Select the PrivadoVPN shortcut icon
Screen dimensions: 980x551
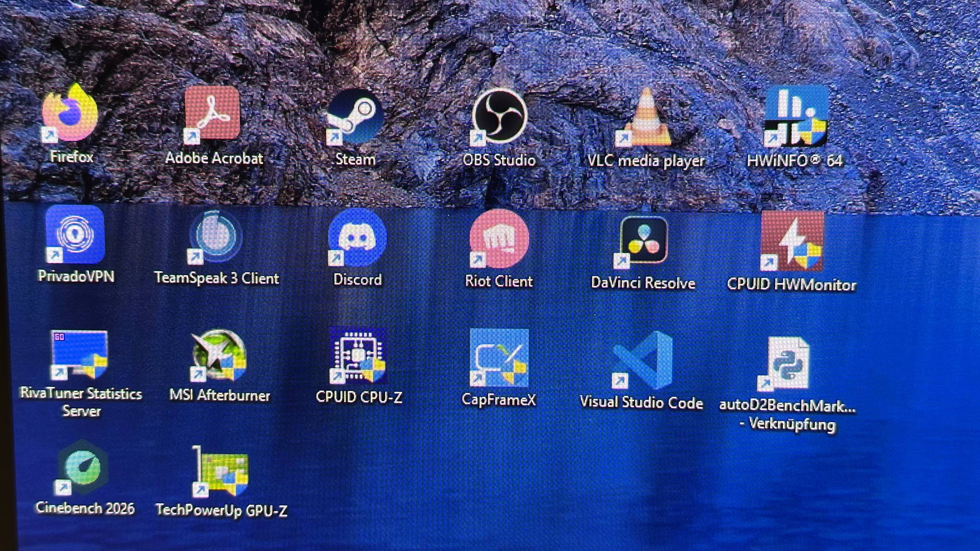75,234
